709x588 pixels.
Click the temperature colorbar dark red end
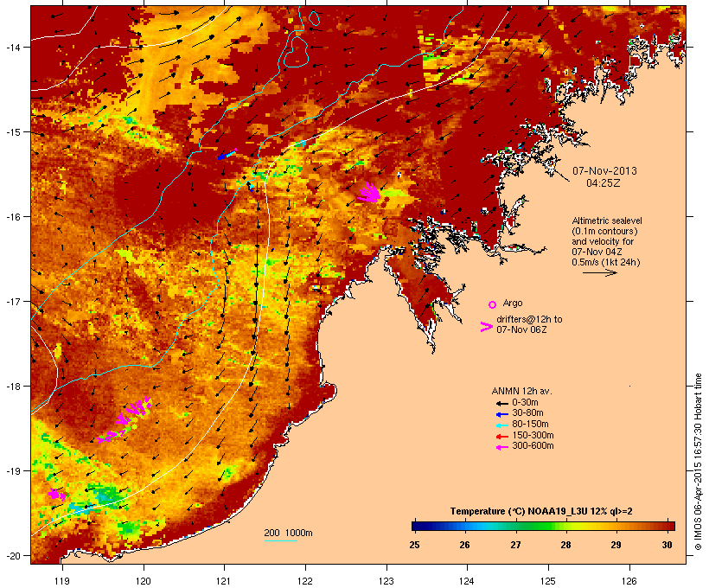pos(669,526)
